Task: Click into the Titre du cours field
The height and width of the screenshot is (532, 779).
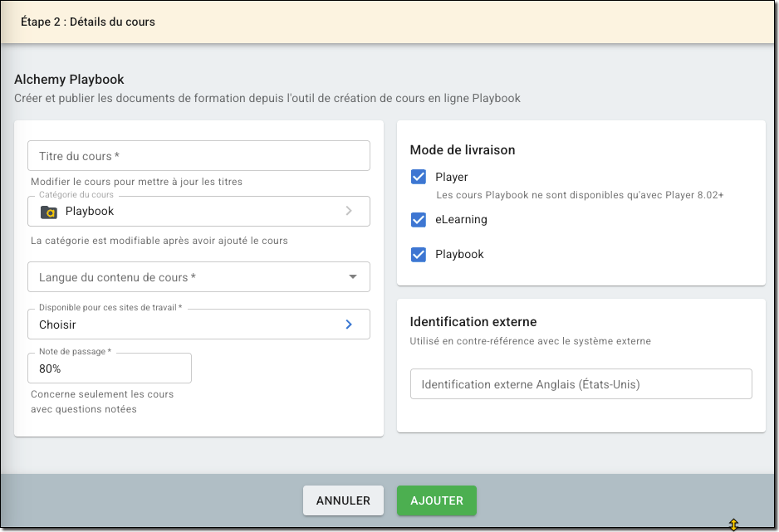Action: point(198,156)
